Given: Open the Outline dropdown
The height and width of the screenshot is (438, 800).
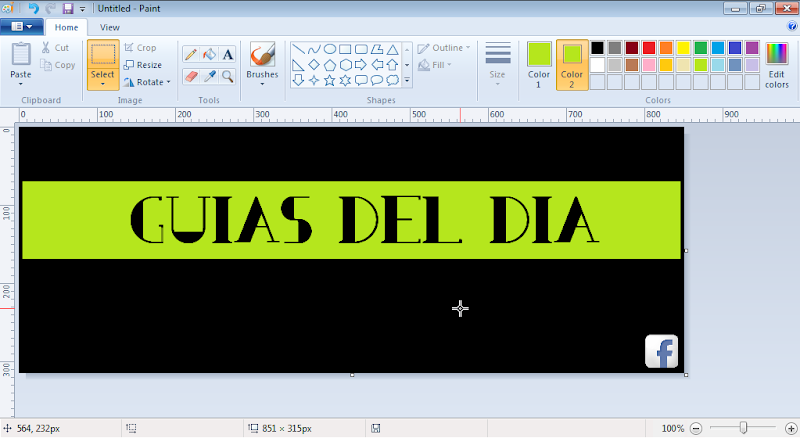Looking at the screenshot, I should click(443, 48).
